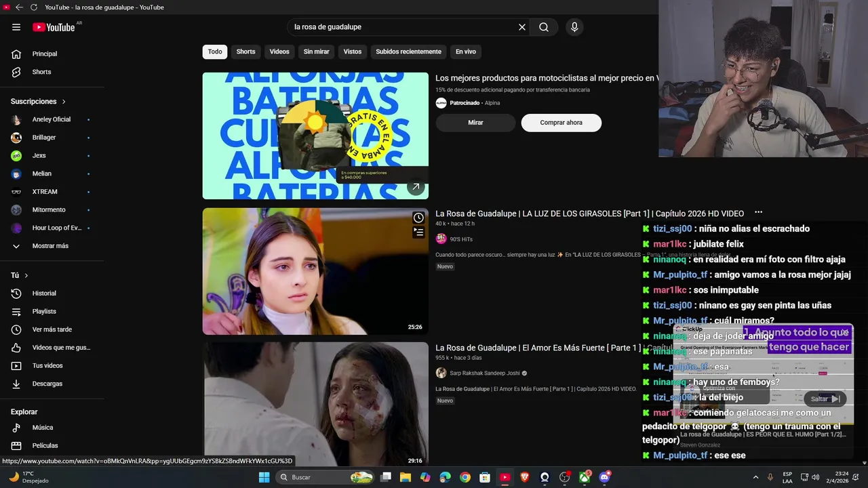The height and width of the screenshot is (488, 868).
Task: Select Subidos recientemente filter chip
Action: click(408, 52)
